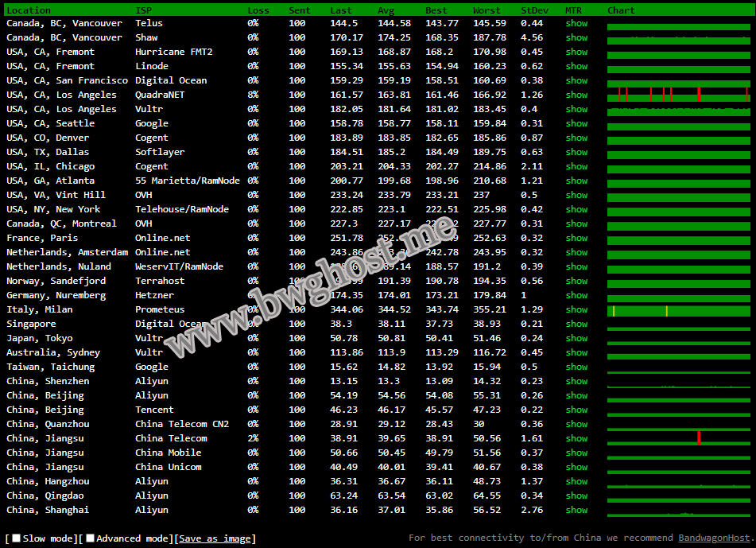Image resolution: width=756 pixels, height=548 pixels.
Task: Open MTR for Los Angeles QuadraNET
Action: pos(576,95)
